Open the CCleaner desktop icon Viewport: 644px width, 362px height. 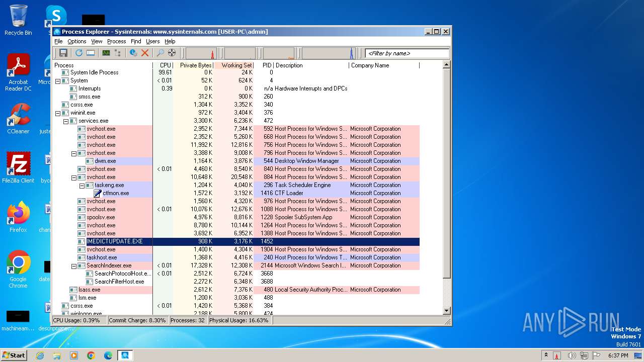(18, 119)
